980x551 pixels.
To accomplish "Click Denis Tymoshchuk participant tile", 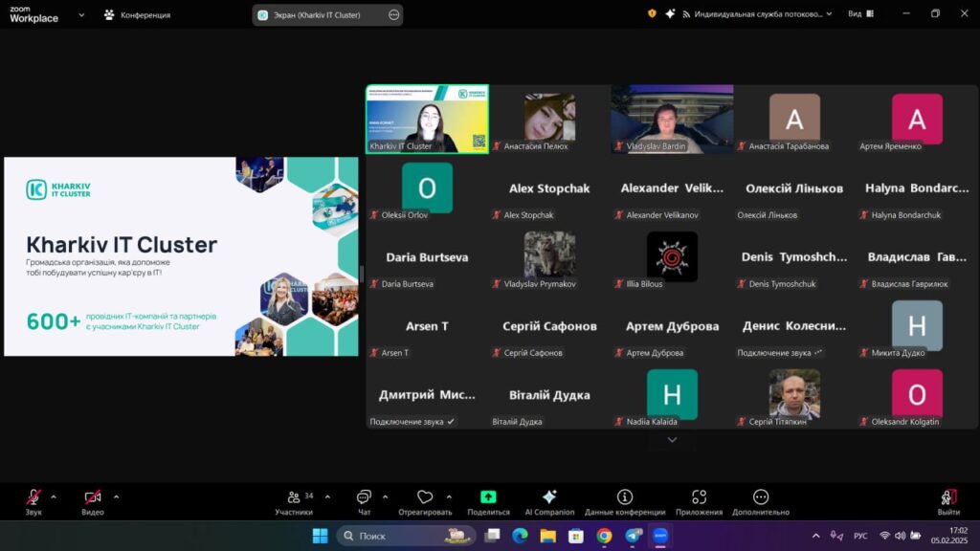I will point(794,256).
